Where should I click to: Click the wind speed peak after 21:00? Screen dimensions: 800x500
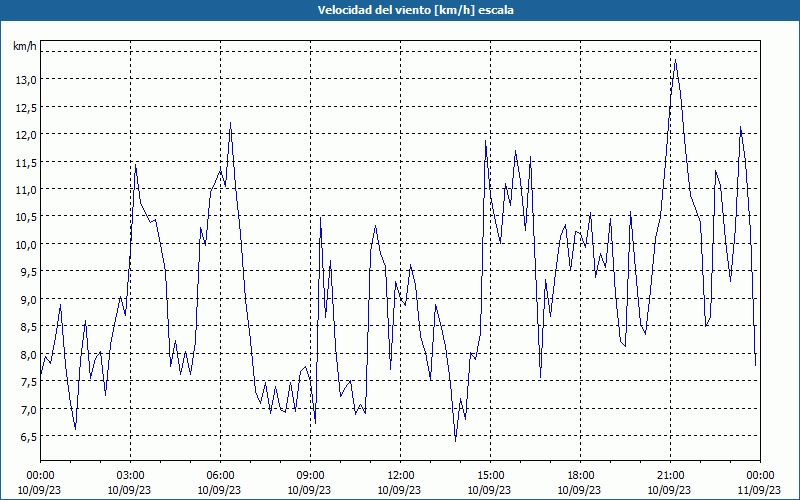(x=676, y=60)
